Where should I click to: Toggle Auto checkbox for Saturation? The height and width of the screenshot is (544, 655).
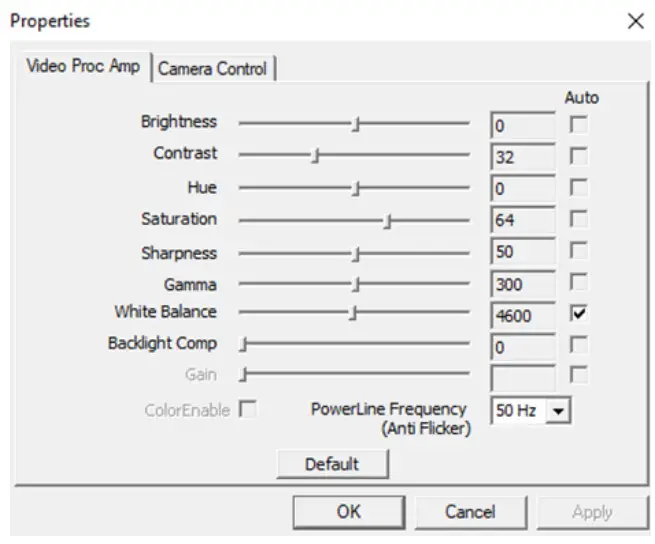click(578, 220)
